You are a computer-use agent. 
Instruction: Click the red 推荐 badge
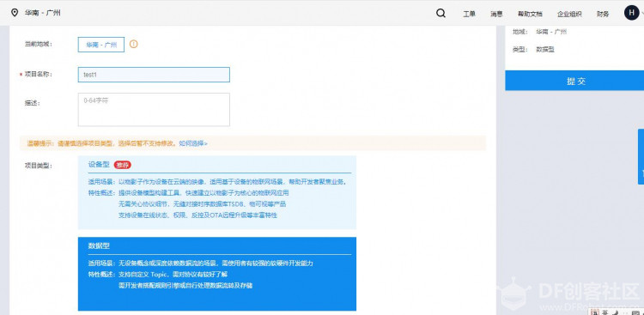click(x=123, y=165)
